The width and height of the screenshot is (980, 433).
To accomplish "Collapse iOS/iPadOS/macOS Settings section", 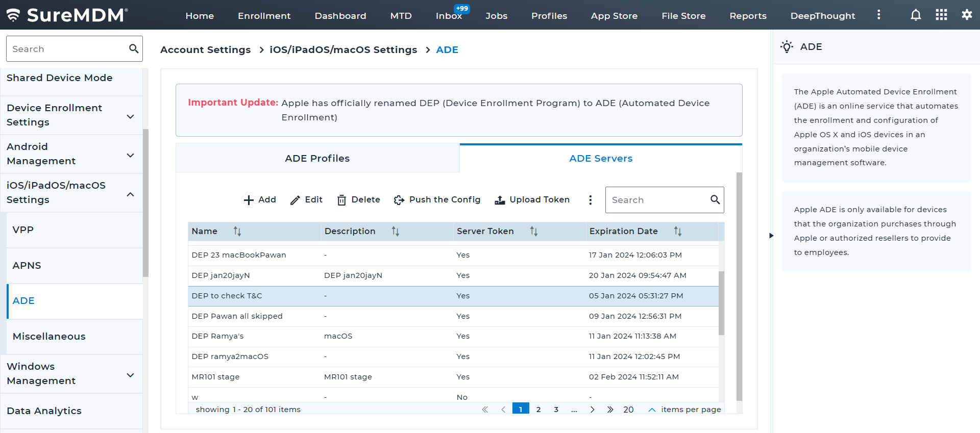I will [x=130, y=194].
